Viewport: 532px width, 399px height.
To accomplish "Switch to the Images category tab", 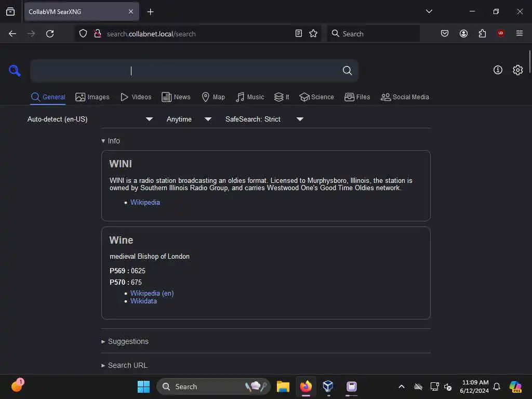I will (x=92, y=97).
